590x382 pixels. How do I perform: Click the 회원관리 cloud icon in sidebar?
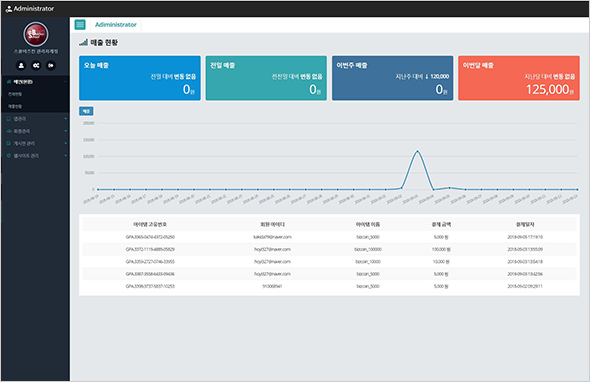coord(9,131)
